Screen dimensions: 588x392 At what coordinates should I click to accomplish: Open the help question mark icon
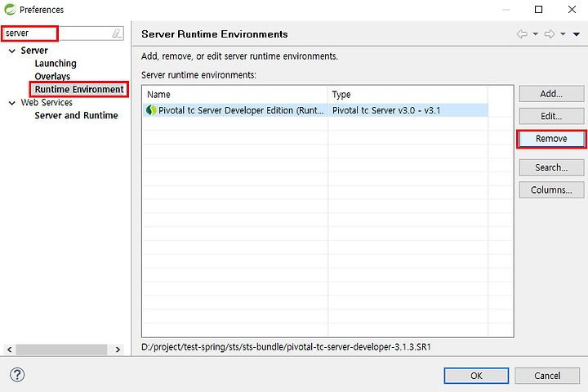pyautogui.click(x=17, y=375)
